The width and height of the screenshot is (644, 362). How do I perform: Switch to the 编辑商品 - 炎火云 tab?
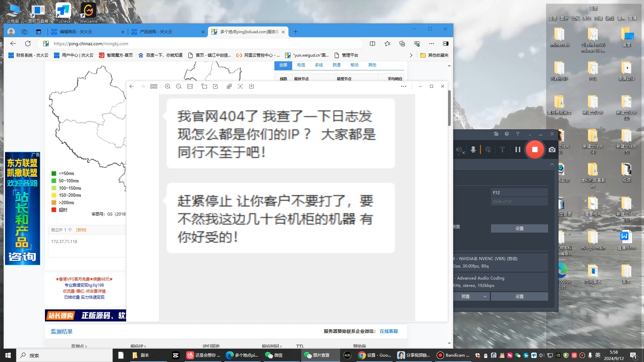click(x=87, y=32)
